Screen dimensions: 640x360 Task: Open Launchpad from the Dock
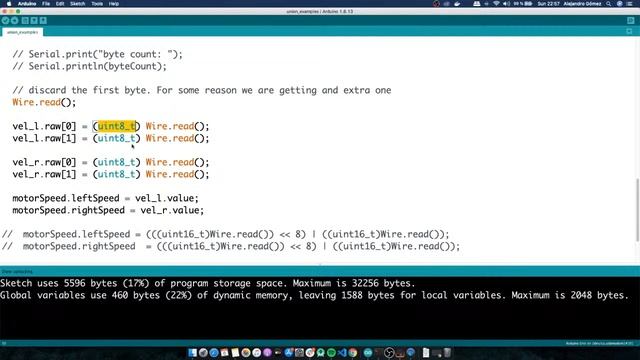point(203,353)
